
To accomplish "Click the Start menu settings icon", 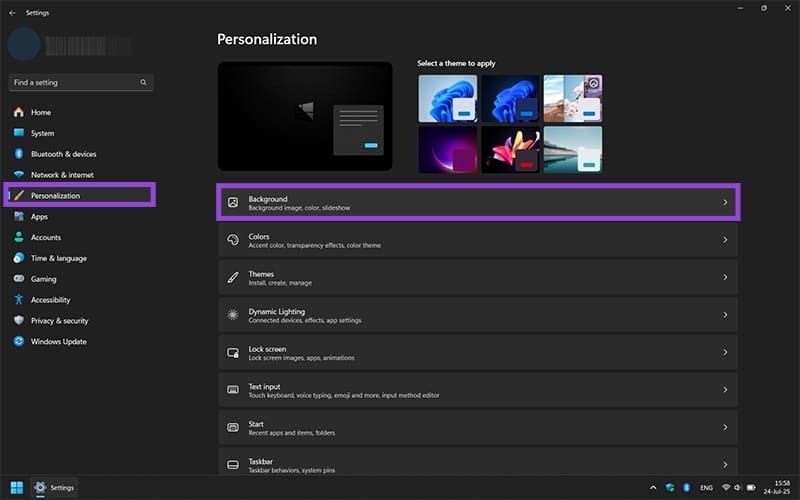I will click(x=233, y=428).
